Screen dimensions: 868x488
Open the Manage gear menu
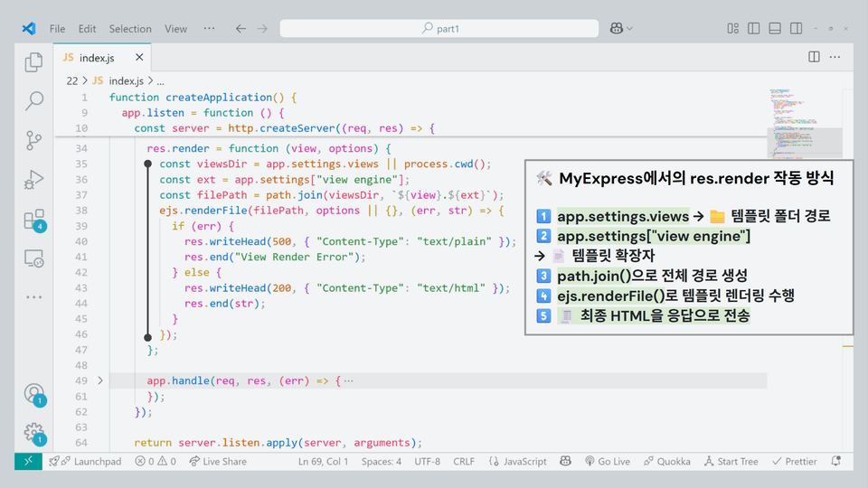[x=34, y=433]
